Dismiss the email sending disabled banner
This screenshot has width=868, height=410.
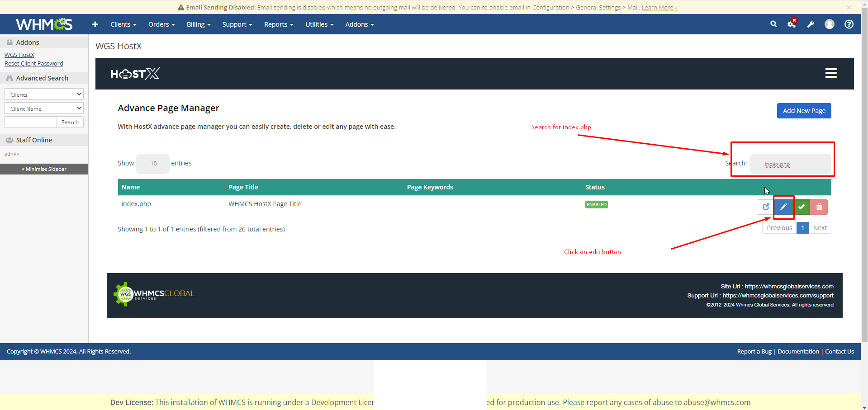[849, 7]
